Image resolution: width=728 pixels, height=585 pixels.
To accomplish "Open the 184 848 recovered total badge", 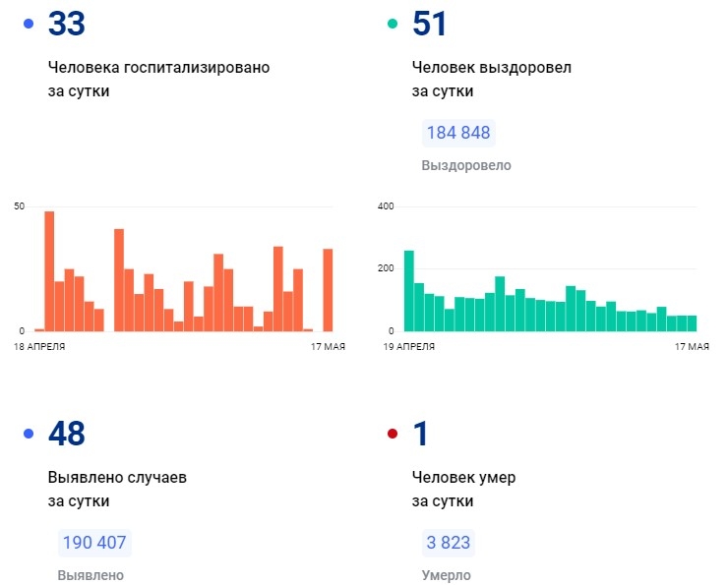I will click(x=458, y=133).
